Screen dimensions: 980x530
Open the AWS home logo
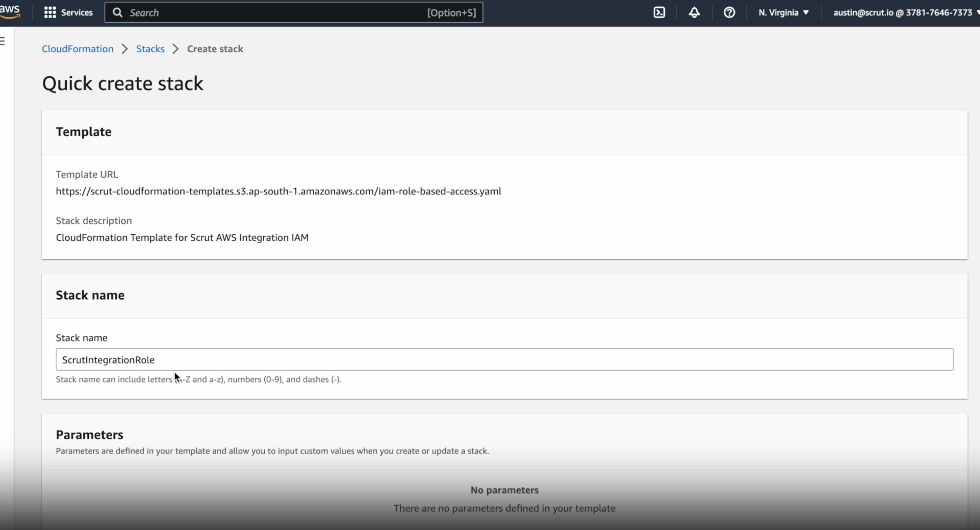(x=10, y=12)
